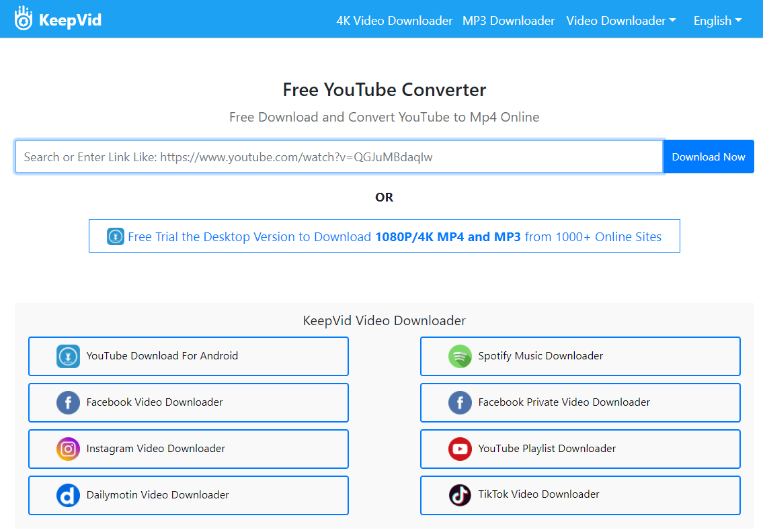Open the 4K Video Downloader menu item
The width and height of the screenshot is (763, 532).
[x=394, y=21]
